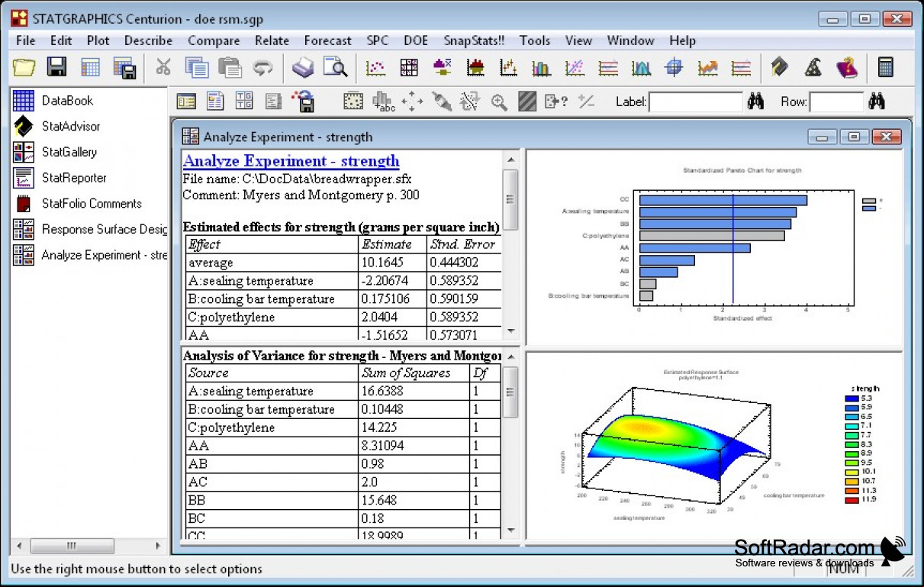Viewport: 924px width, 587px height.
Task: Click the Paste clipboard icon
Action: 230,67
